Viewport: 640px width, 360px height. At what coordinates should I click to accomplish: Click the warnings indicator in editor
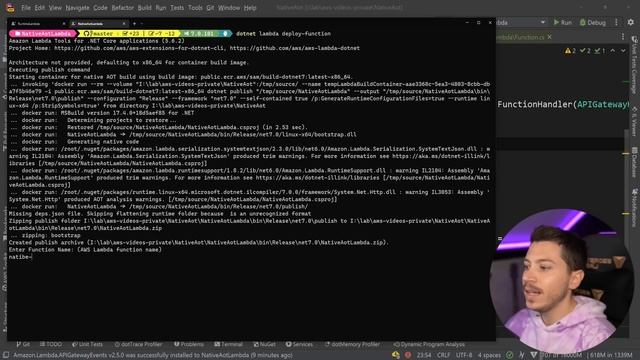click(x=570, y=51)
